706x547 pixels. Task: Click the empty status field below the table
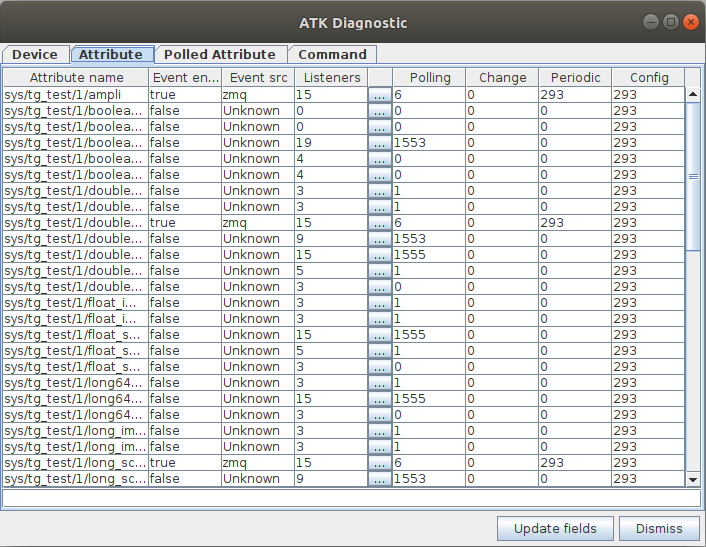(x=351, y=498)
